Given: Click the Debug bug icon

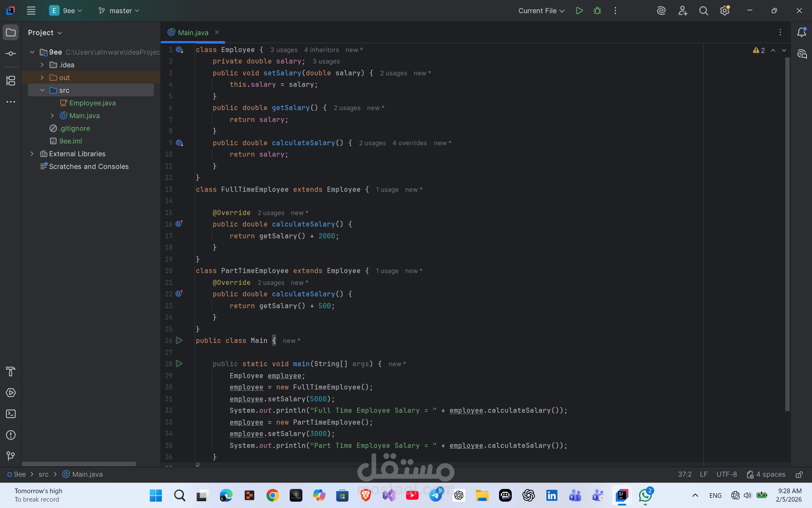Looking at the screenshot, I should tap(597, 11).
